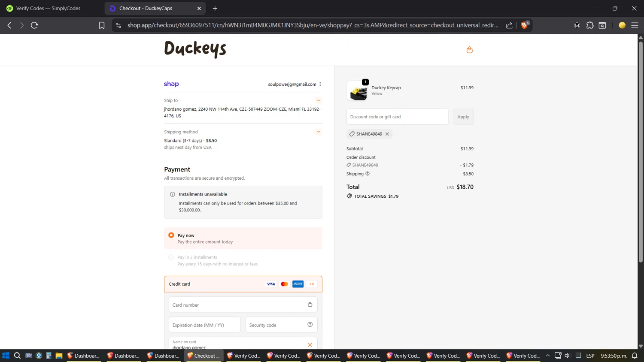Show hidden system tray icons
644x362 pixels.
coord(548,356)
